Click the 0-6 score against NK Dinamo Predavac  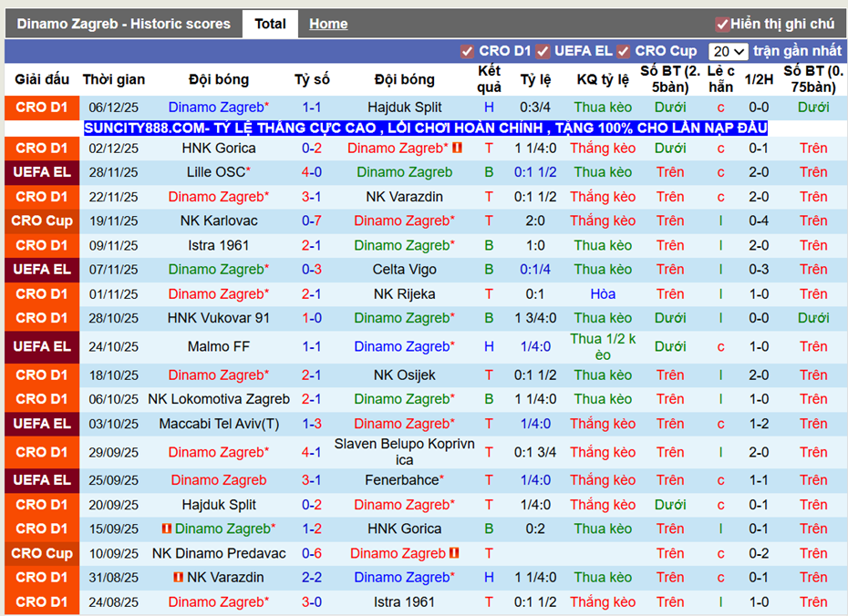pyautogui.click(x=312, y=553)
